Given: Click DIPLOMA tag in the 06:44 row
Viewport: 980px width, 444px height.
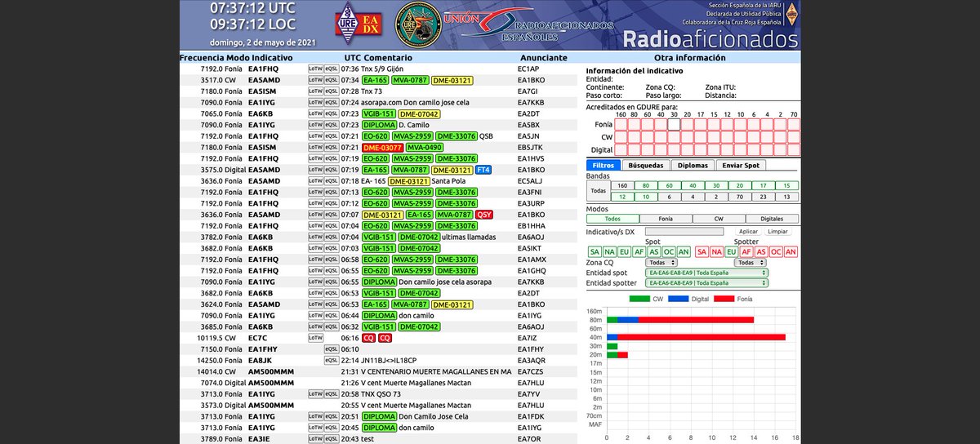Looking at the screenshot, I should pos(379,315).
